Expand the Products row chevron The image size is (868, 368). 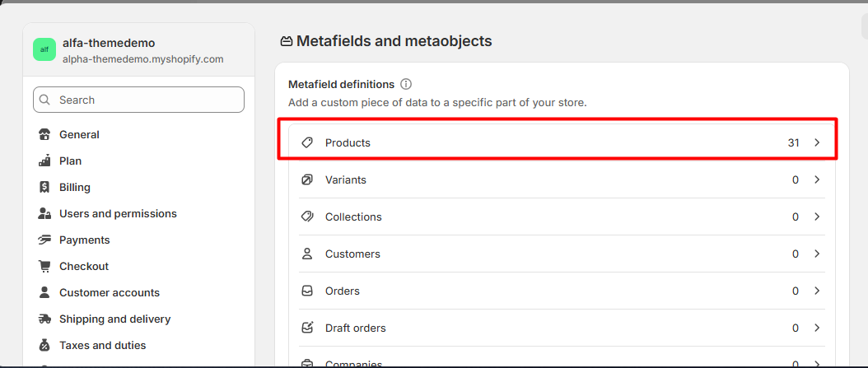pyautogui.click(x=817, y=142)
